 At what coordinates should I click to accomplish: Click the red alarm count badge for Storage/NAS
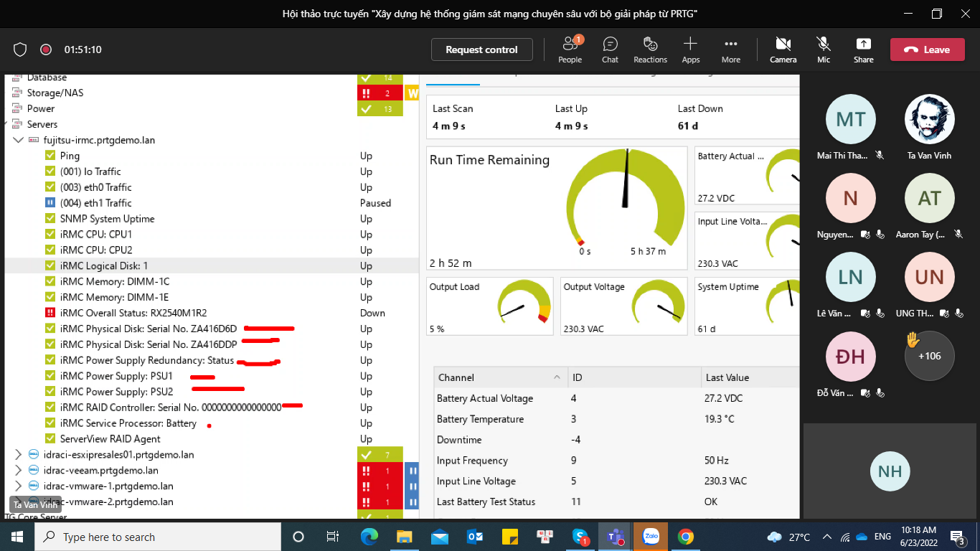(x=380, y=93)
